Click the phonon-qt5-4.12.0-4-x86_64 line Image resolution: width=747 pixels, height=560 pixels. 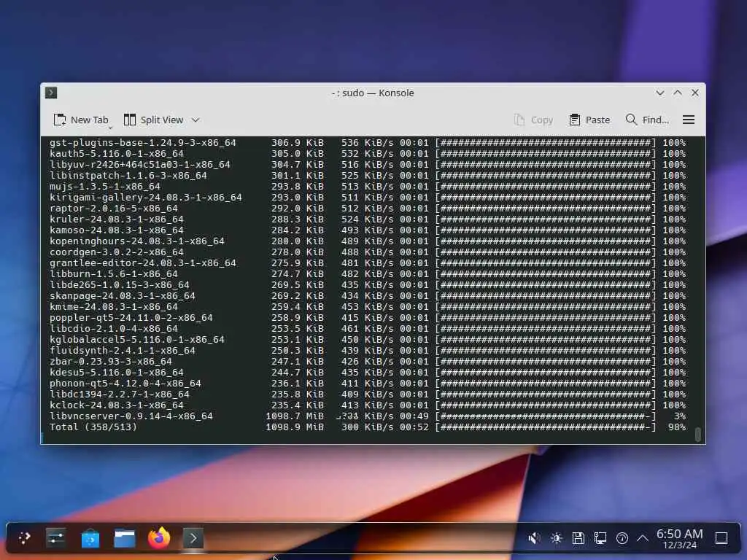(368, 384)
